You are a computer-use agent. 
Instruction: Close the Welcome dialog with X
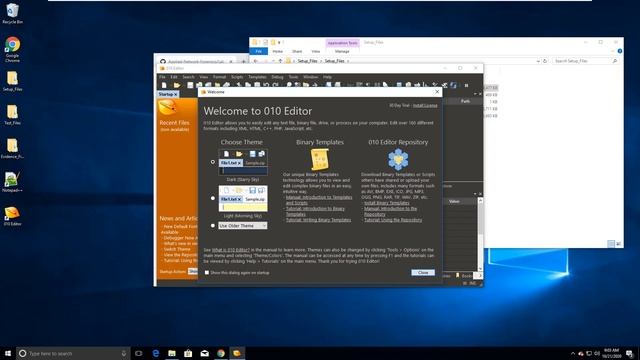click(x=437, y=92)
